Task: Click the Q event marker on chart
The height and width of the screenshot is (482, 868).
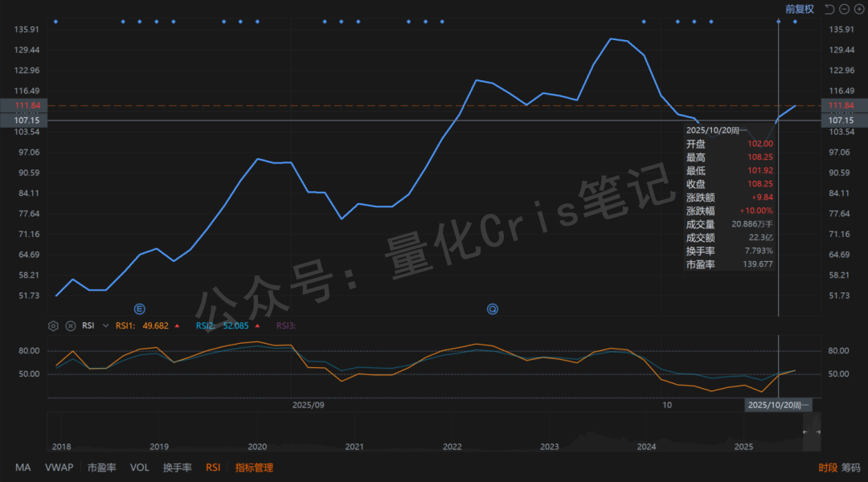Action: [x=492, y=308]
